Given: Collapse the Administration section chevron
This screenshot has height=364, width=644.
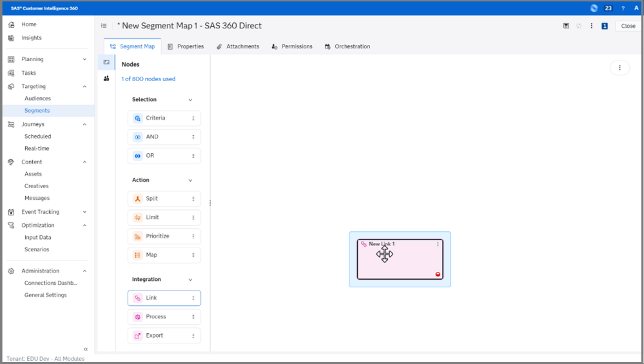Looking at the screenshot, I should pyautogui.click(x=84, y=271).
